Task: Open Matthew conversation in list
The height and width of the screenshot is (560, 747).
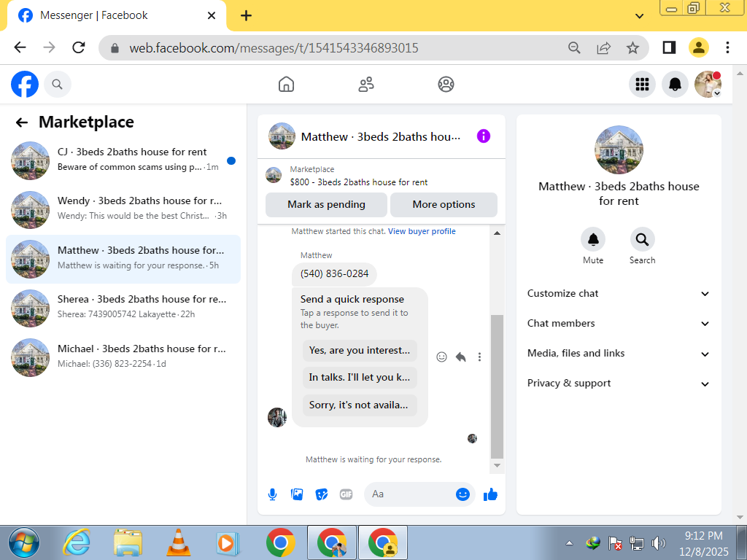Action: [x=123, y=259]
